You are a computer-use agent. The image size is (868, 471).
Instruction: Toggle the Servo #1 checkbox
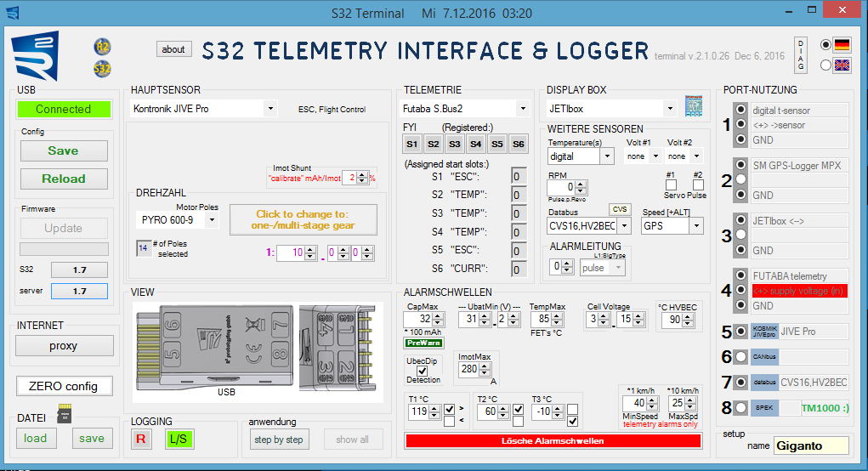(671, 184)
